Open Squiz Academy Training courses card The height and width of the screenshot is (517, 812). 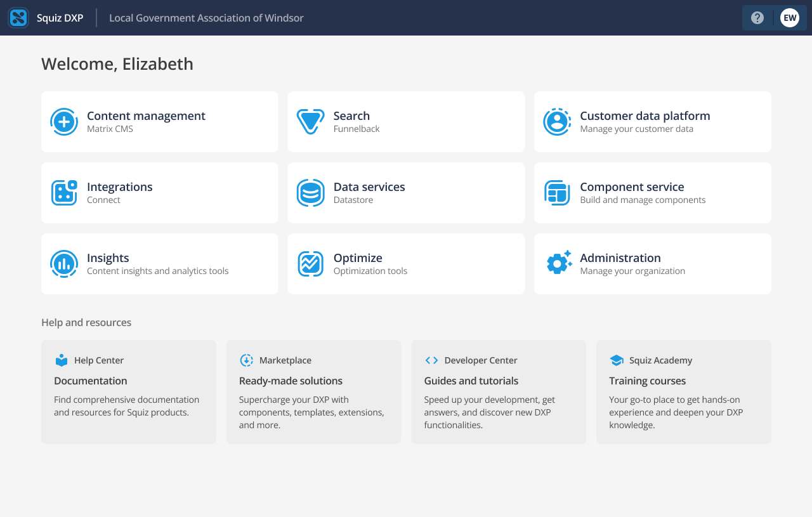[683, 392]
